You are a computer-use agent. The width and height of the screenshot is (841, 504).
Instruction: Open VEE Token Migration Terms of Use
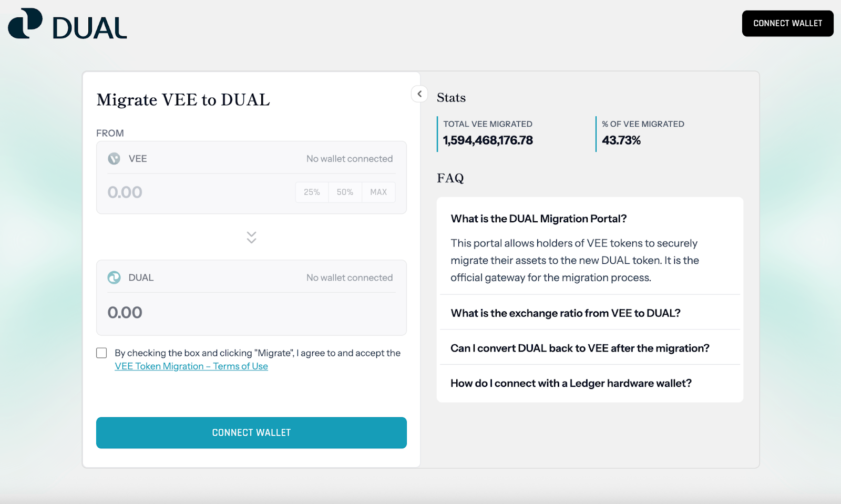coord(191,366)
